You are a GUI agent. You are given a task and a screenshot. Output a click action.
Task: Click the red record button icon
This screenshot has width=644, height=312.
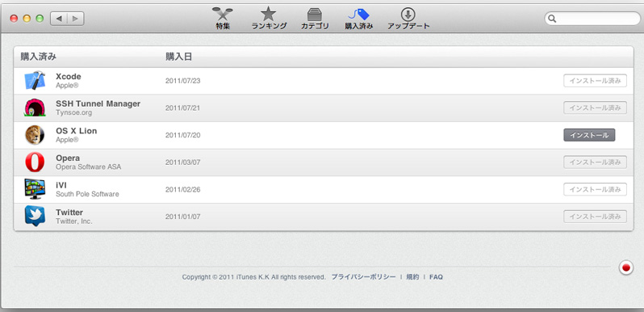click(626, 268)
